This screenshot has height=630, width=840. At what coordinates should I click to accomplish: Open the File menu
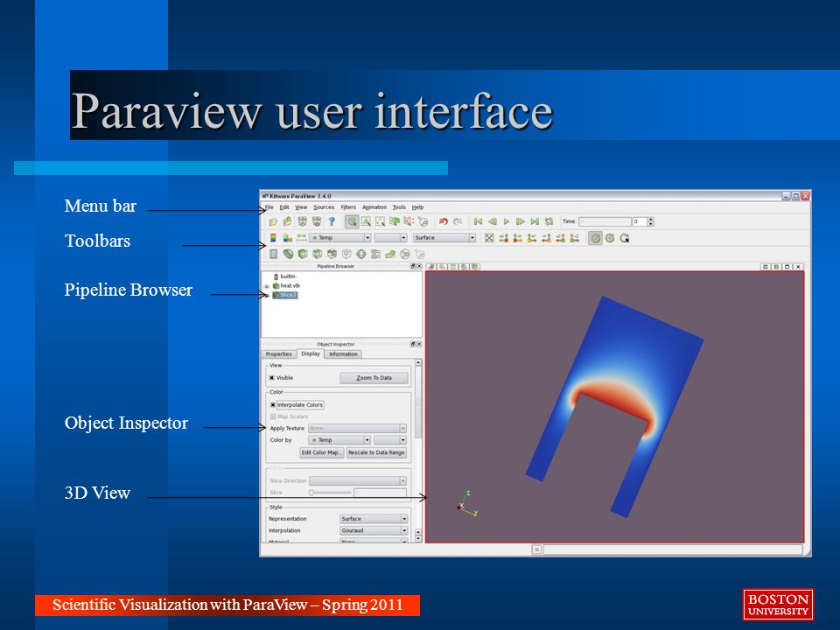tap(269, 207)
